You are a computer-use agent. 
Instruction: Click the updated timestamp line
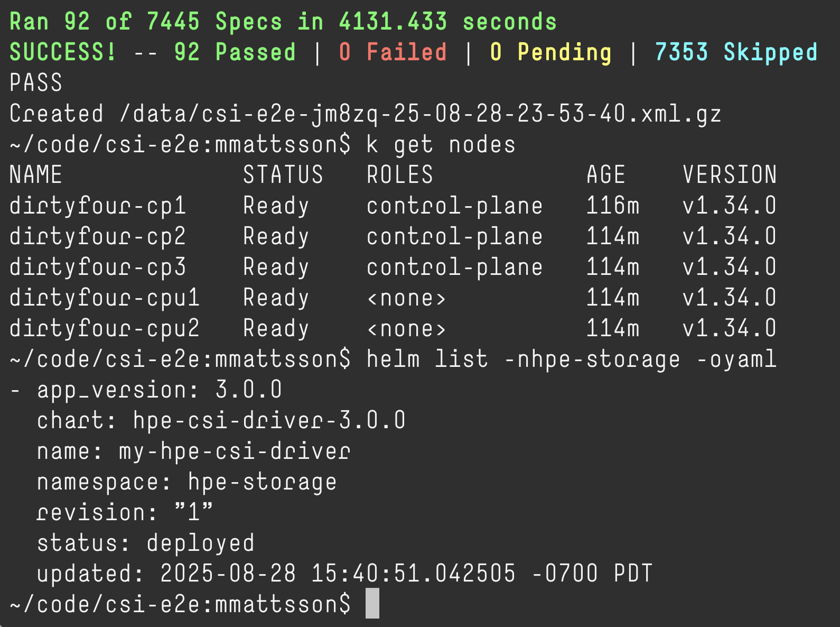click(345, 575)
